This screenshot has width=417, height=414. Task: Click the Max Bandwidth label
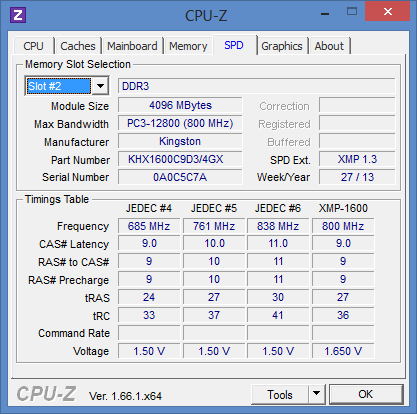click(71, 124)
